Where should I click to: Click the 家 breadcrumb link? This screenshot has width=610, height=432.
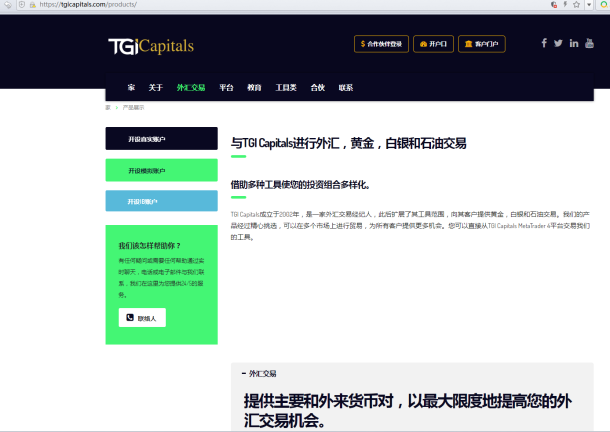click(x=108, y=107)
